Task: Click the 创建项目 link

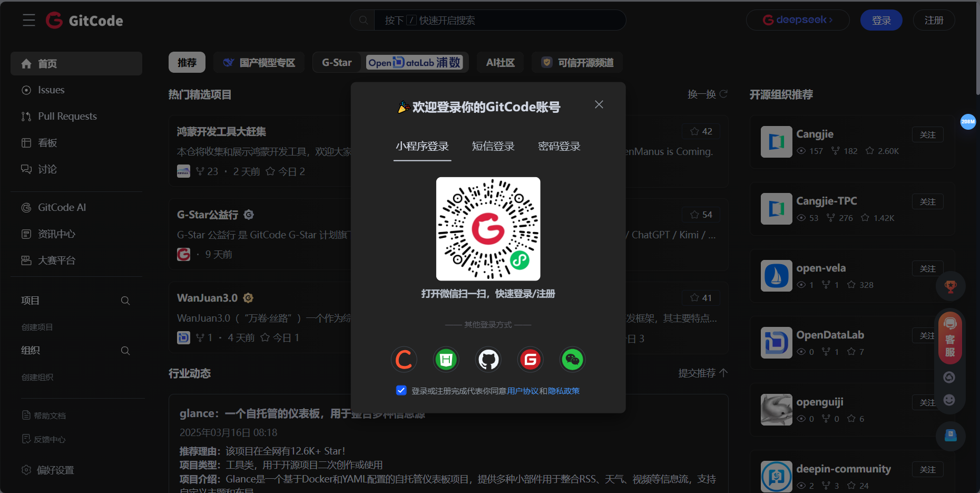Action: 37,327
